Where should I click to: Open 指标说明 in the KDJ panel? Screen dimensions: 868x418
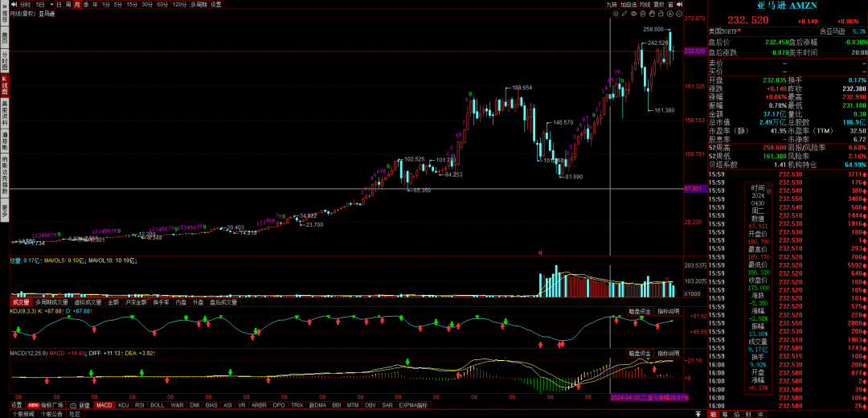668,311
